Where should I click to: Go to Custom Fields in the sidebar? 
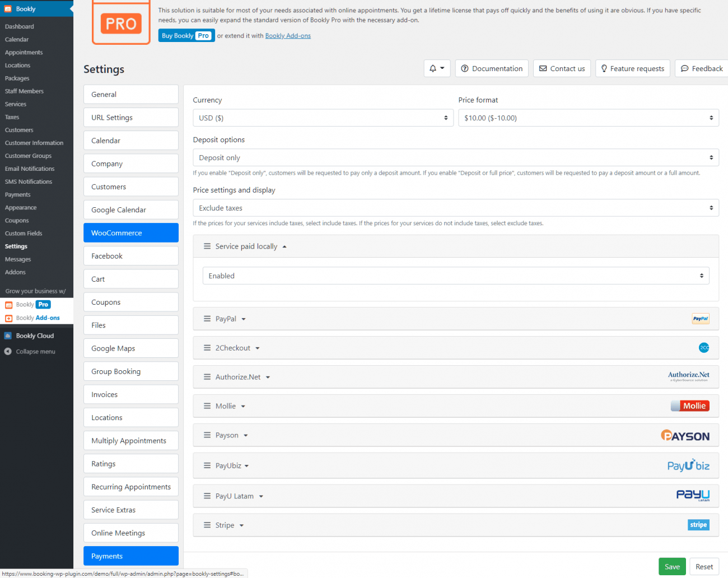24,233
